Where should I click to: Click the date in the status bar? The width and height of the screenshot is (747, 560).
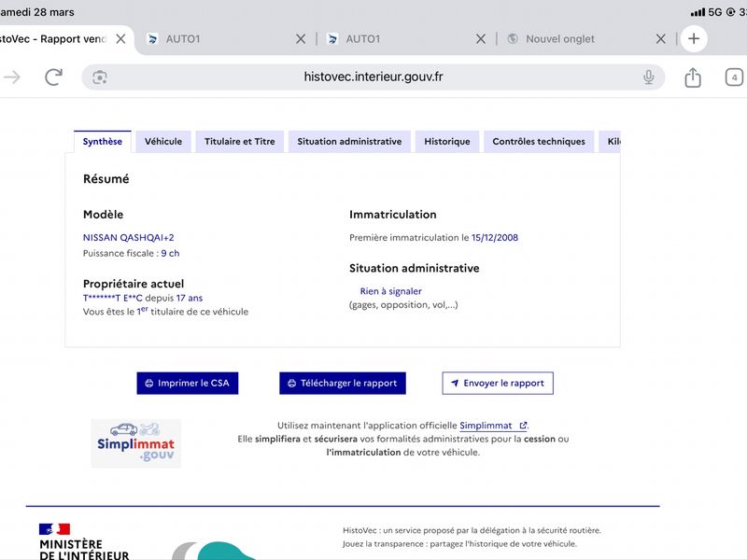pyautogui.click(x=37, y=12)
